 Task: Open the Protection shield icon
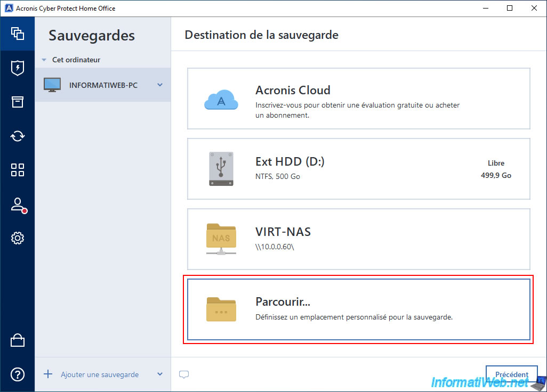click(18, 68)
